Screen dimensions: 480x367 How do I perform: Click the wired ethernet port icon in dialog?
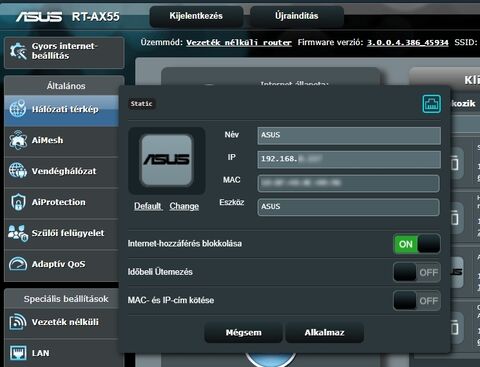432,104
